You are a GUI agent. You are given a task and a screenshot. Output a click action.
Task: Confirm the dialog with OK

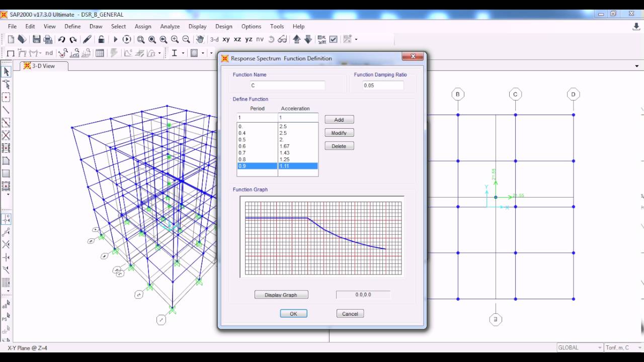[x=293, y=313]
